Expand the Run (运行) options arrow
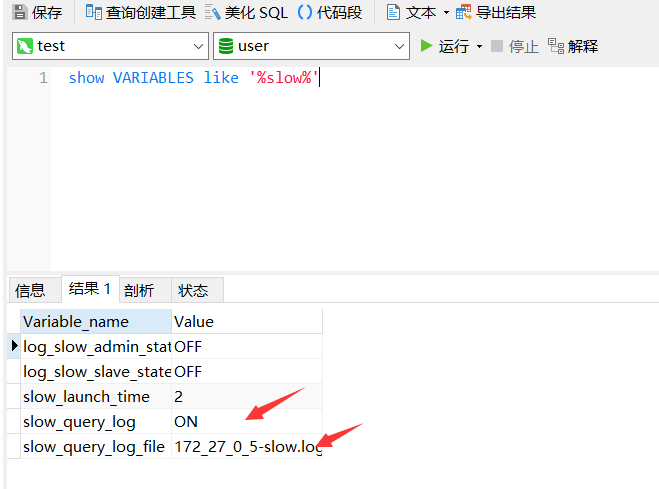This screenshot has width=659, height=489. [480, 46]
